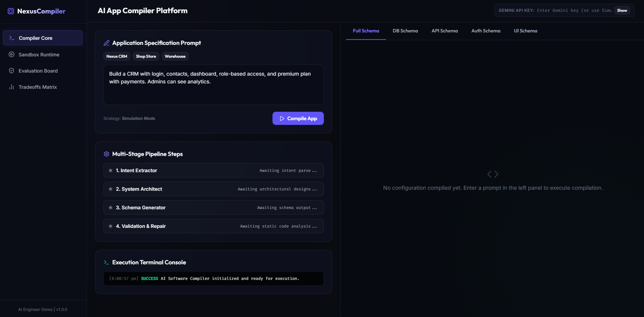This screenshot has height=317, width=644.
Task: Open the Sandbox Runtime page
Action: pos(43,54)
